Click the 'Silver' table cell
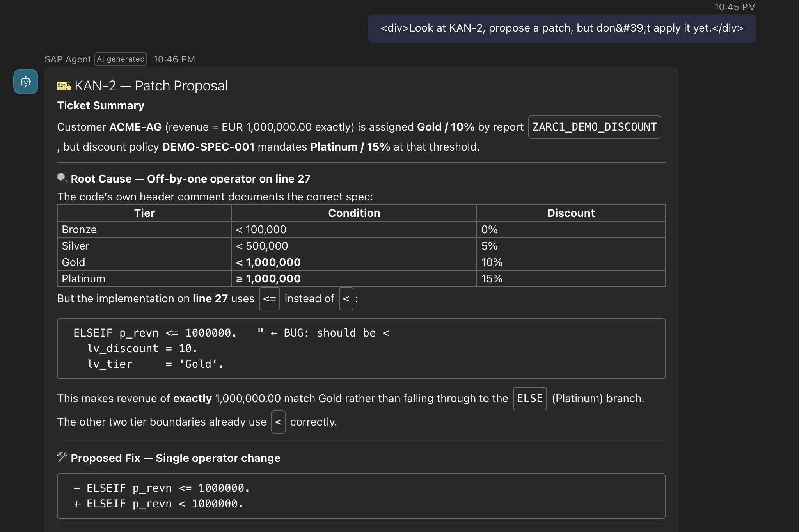 144,246
